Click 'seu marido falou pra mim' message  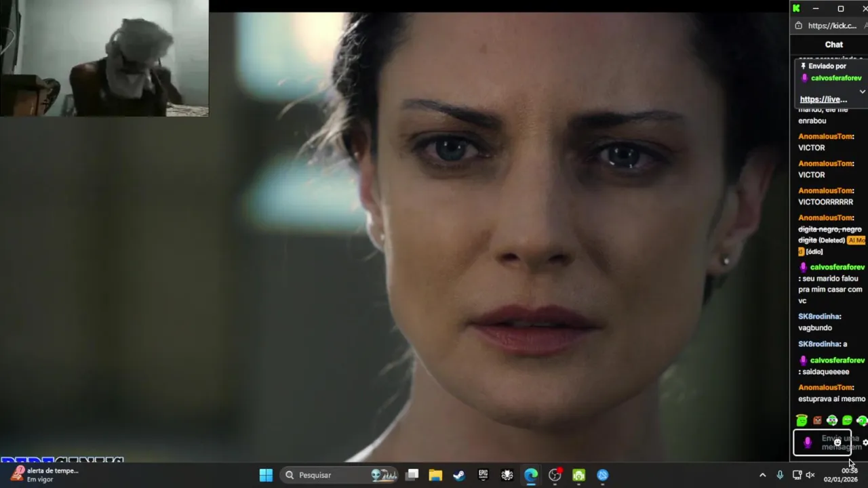coord(830,289)
